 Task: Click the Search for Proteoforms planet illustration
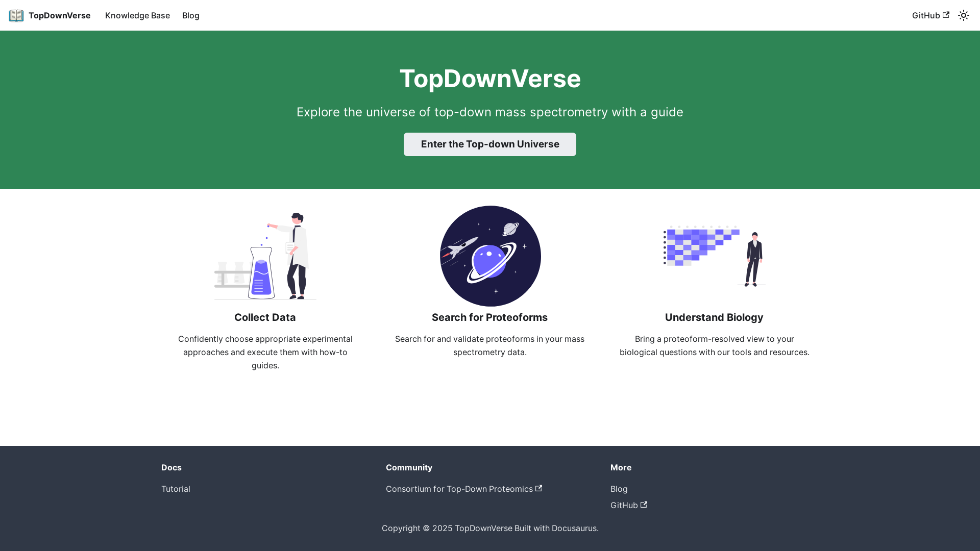pyautogui.click(x=490, y=256)
